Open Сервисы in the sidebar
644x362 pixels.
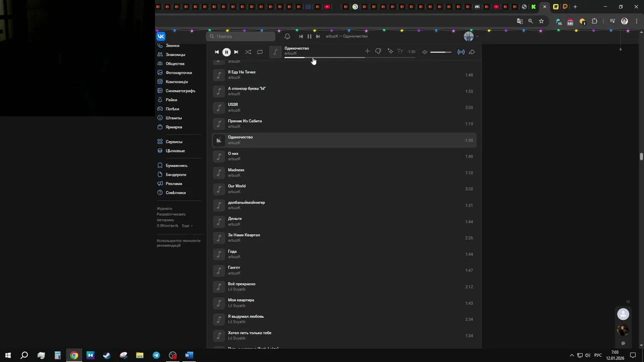click(174, 142)
